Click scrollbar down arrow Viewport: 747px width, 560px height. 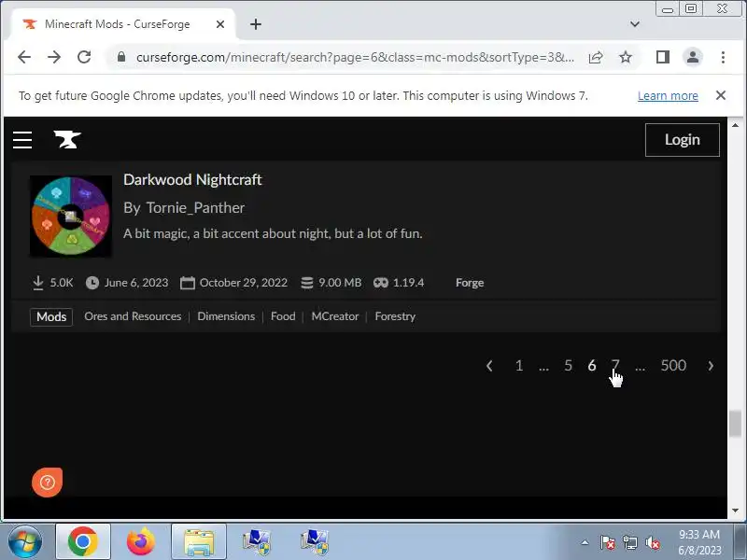(x=735, y=510)
